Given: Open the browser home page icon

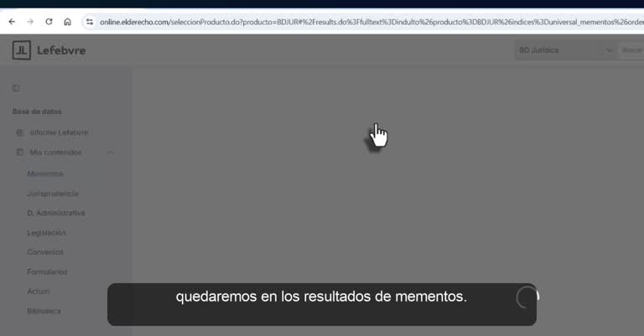Looking at the screenshot, I should point(67,22).
